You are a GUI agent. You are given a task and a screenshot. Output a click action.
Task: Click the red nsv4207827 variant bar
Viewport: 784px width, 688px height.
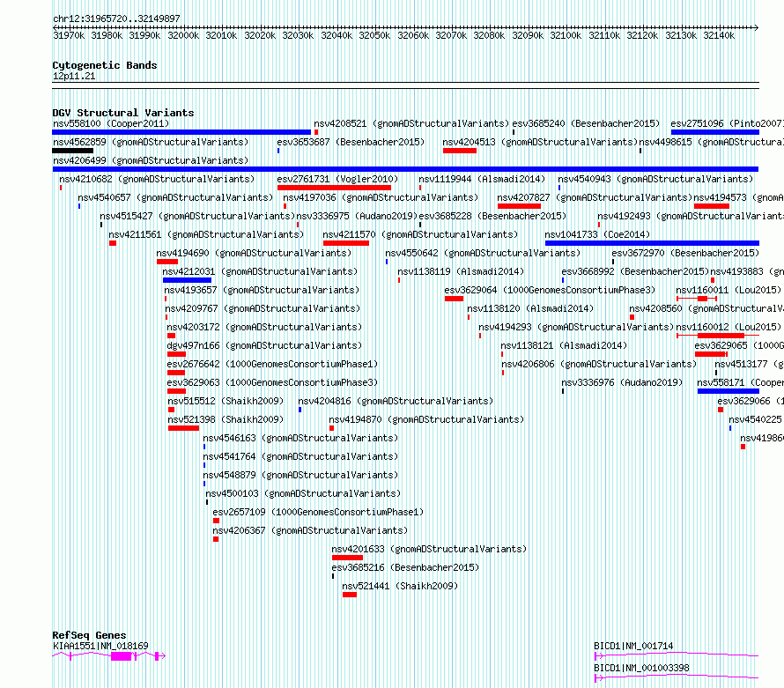[x=519, y=206]
